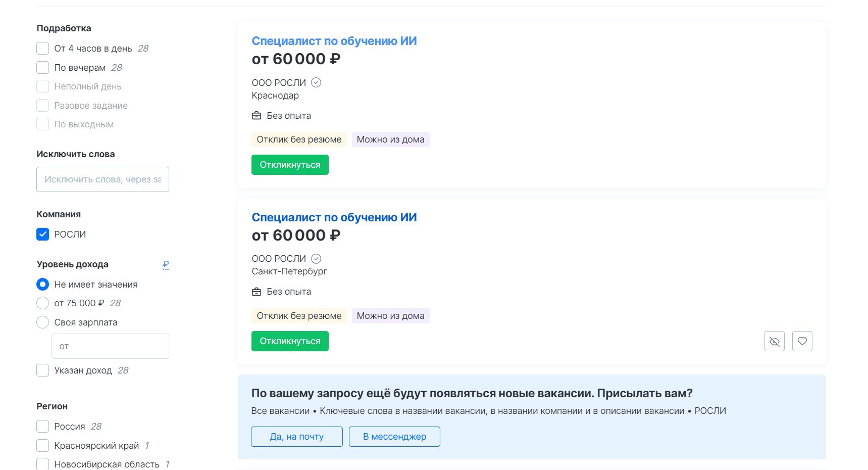Focus the 'Исключить слова' input field
Screen dimensions: 868x470
point(103,179)
